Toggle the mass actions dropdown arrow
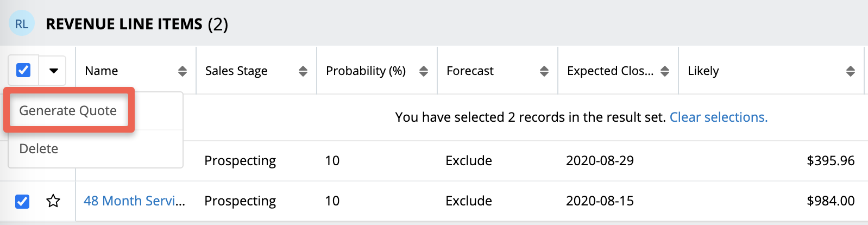 click(53, 71)
